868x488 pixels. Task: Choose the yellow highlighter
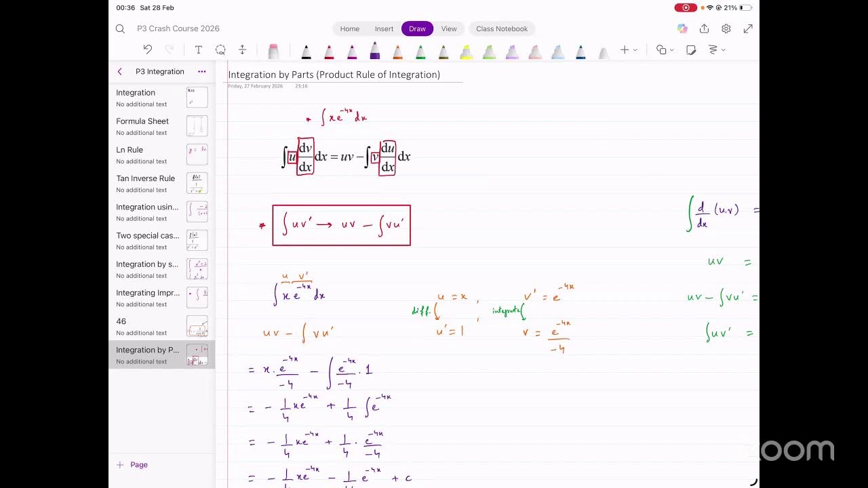coord(466,52)
